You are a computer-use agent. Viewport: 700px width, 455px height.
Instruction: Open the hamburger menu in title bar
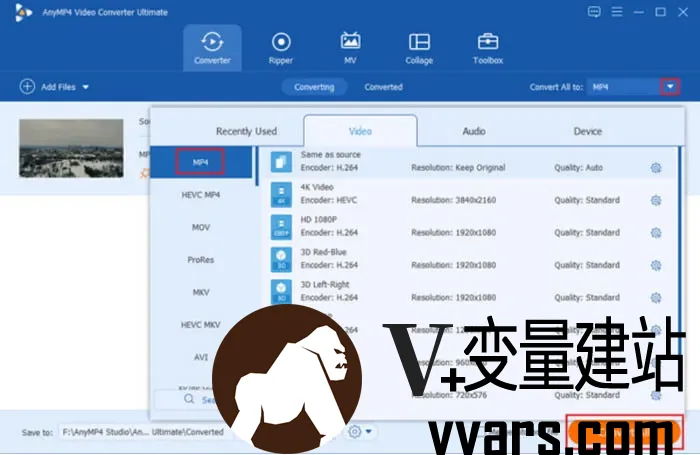tap(617, 12)
